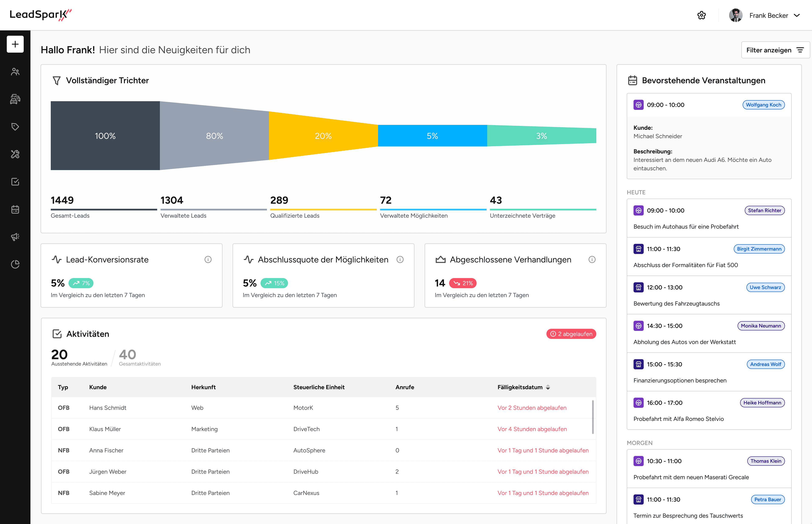Open the contacts people icon in sidebar
The width and height of the screenshot is (812, 524).
(15, 72)
